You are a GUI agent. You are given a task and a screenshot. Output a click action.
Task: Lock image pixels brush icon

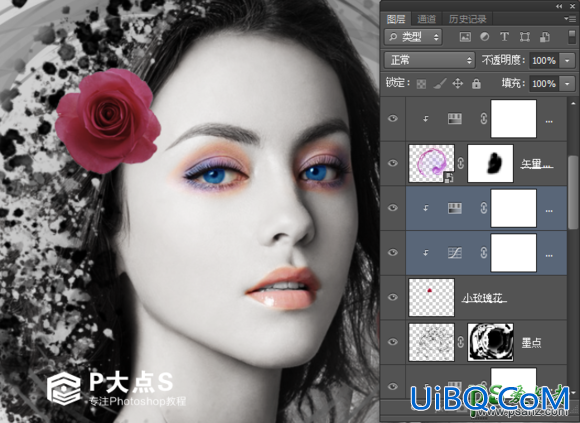[439, 84]
